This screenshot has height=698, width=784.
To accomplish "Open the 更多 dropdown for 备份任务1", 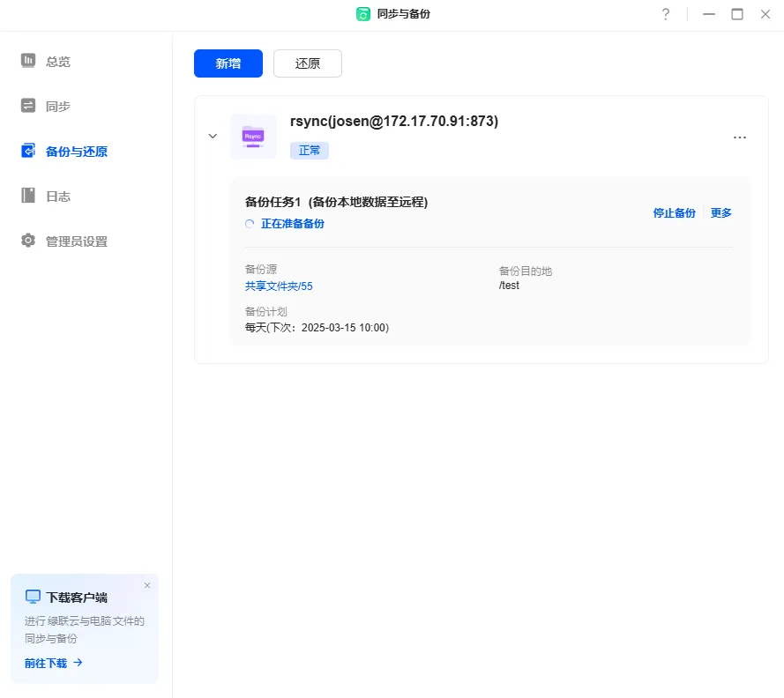I will pyautogui.click(x=721, y=213).
